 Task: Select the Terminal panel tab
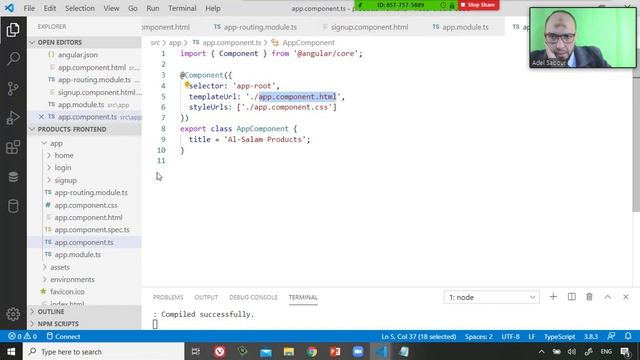(303, 297)
